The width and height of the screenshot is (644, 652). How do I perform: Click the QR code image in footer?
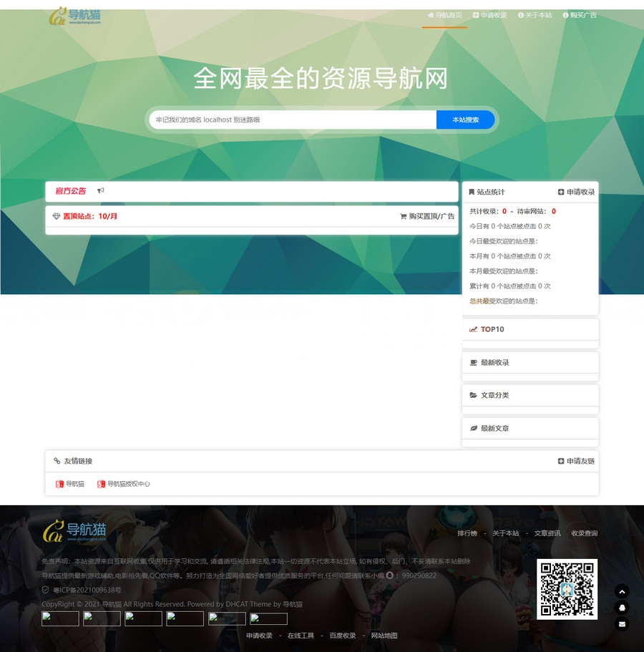pos(567,589)
